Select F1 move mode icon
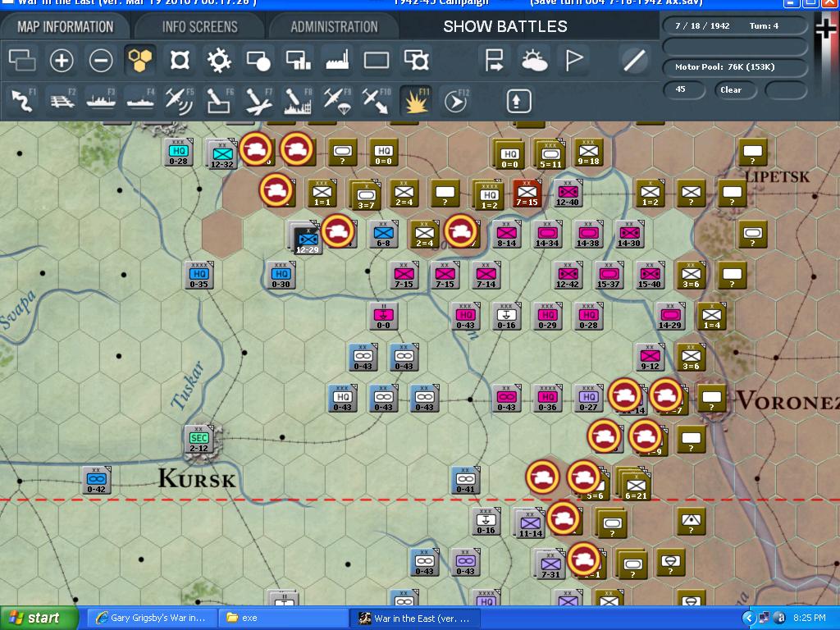The height and width of the screenshot is (630, 840). [22, 101]
